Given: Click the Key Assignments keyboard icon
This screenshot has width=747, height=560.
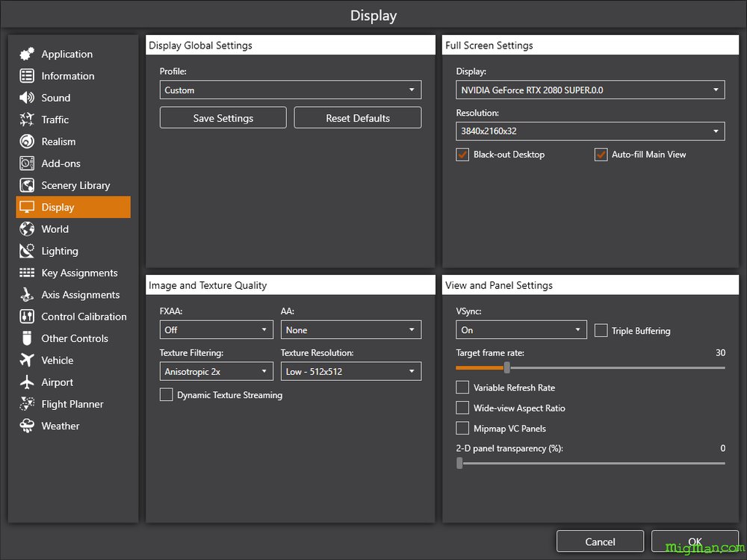Looking at the screenshot, I should pyautogui.click(x=27, y=273).
